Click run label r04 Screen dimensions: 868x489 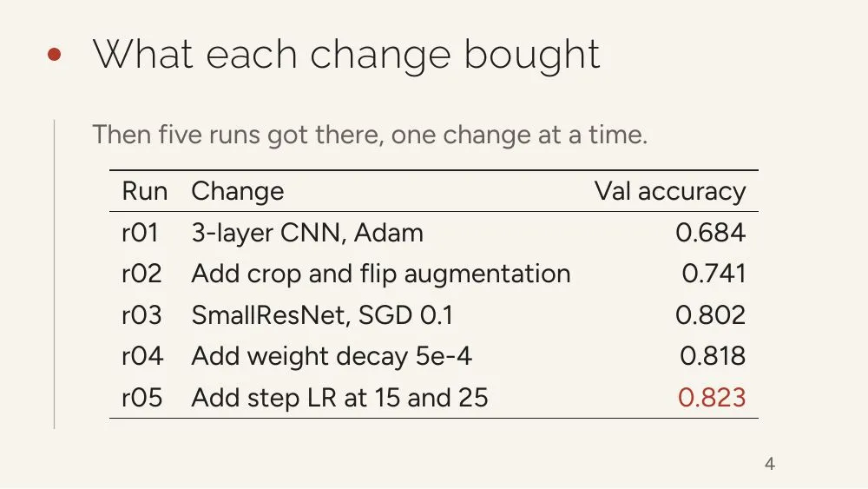pyautogui.click(x=142, y=356)
